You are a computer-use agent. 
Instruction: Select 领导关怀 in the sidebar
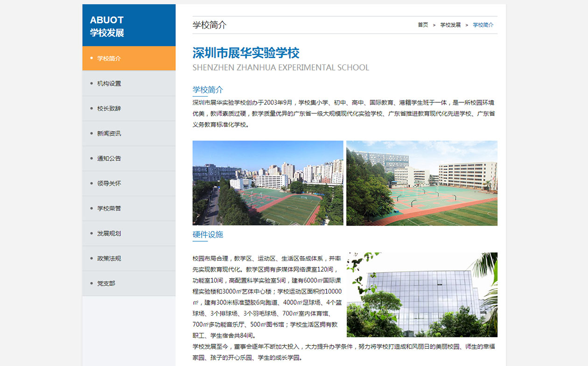tap(129, 183)
